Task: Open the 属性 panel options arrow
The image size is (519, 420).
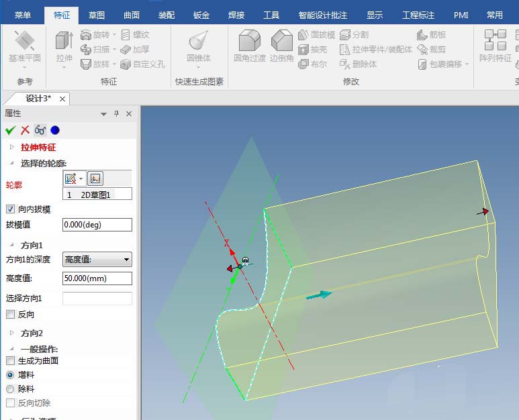Action: (x=103, y=114)
